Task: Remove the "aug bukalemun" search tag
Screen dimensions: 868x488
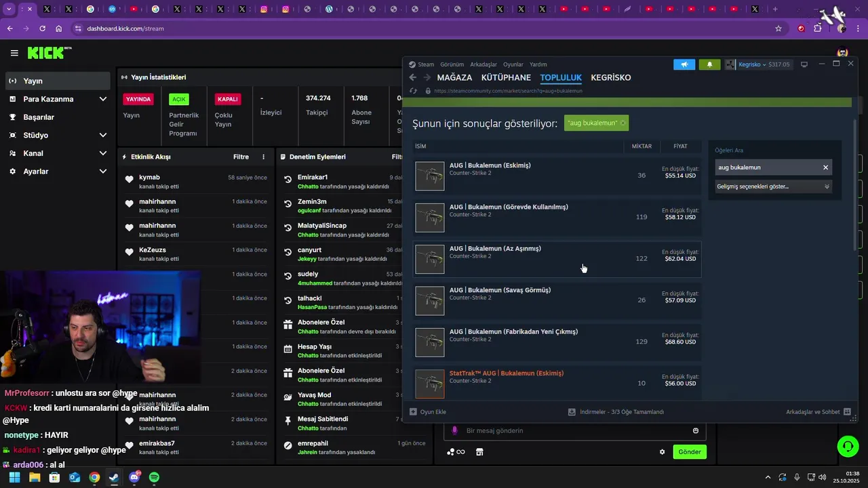Action: [623, 123]
